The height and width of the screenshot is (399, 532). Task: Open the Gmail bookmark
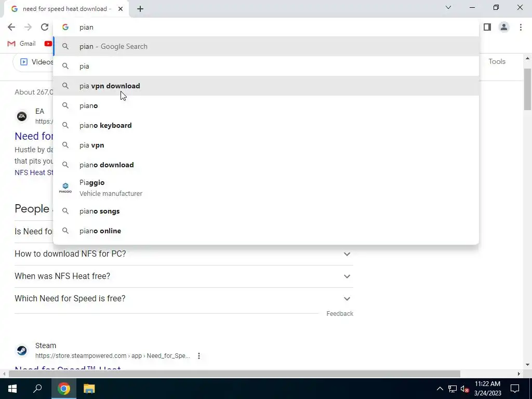click(21, 44)
